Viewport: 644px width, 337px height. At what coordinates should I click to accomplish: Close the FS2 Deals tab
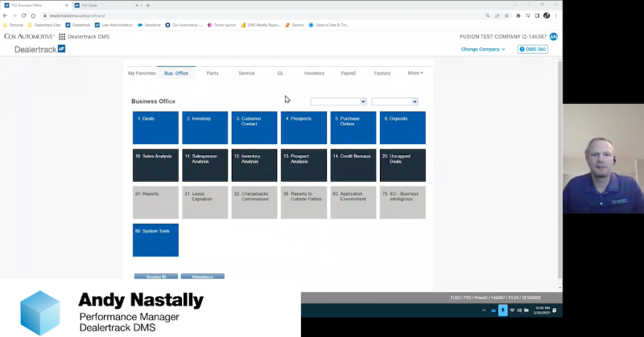[x=137, y=6]
